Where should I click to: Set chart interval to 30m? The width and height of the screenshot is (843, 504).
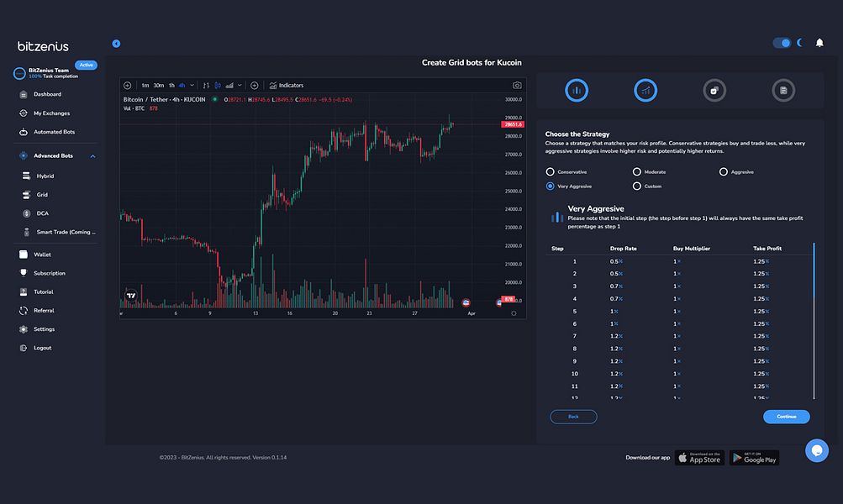pos(159,86)
